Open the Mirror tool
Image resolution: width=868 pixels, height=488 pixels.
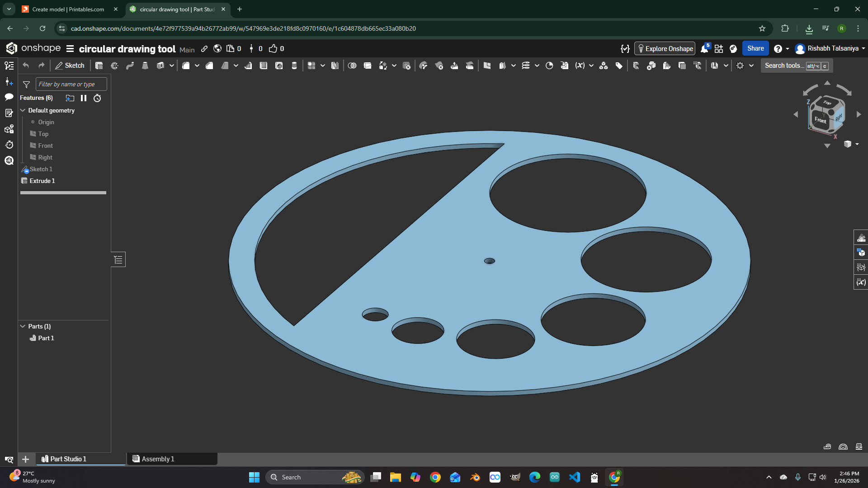pyautogui.click(x=335, y=66)
